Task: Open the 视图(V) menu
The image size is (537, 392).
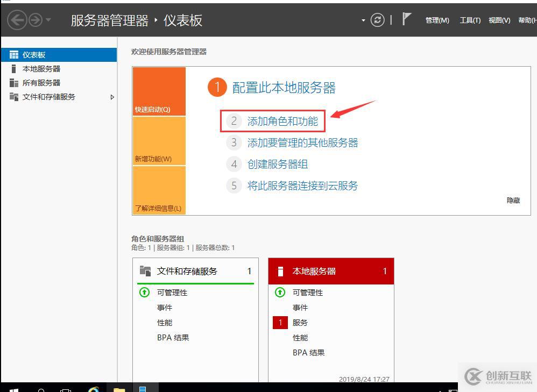Action: [x=499, y=20]
